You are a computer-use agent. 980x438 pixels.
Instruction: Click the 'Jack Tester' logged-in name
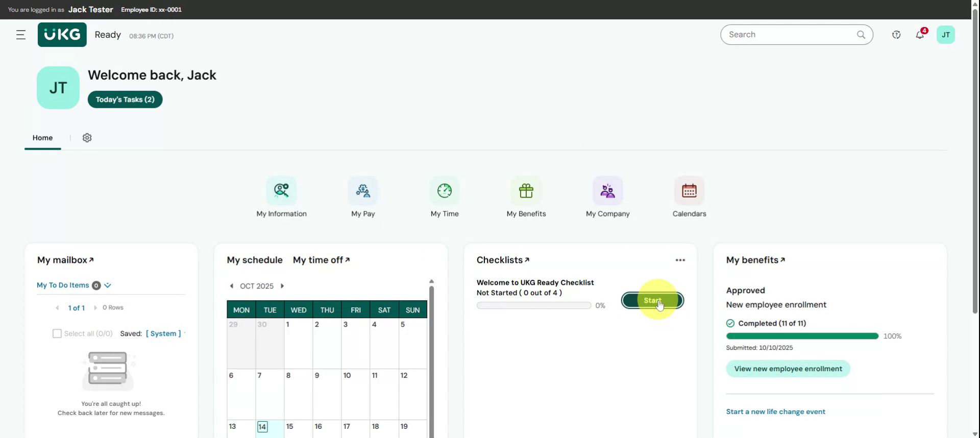(x=91, y=10)
